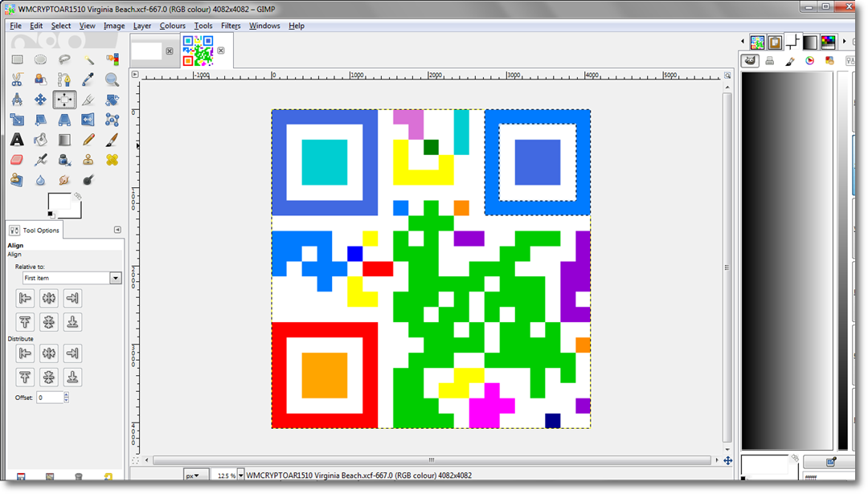Pick the Scale tool
The image size is (868, 494).
pyautogui.click(x=17, y=120)
